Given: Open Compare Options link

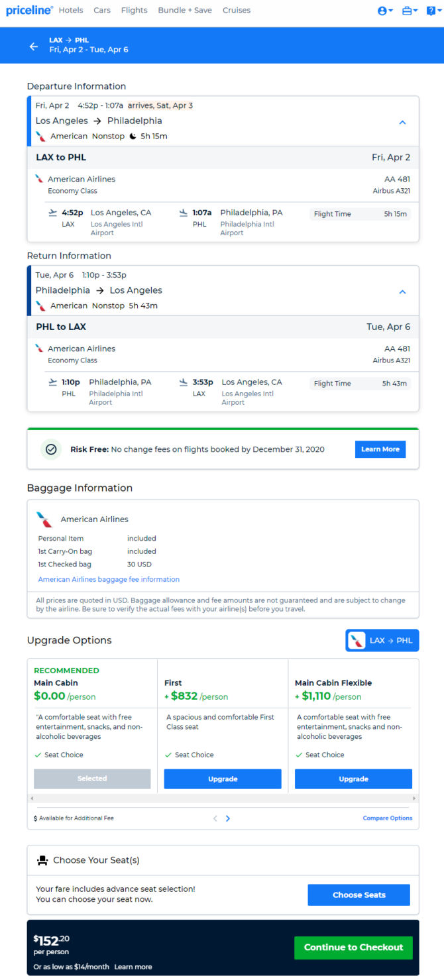Looking at the screenshot, I should [388, 818].
